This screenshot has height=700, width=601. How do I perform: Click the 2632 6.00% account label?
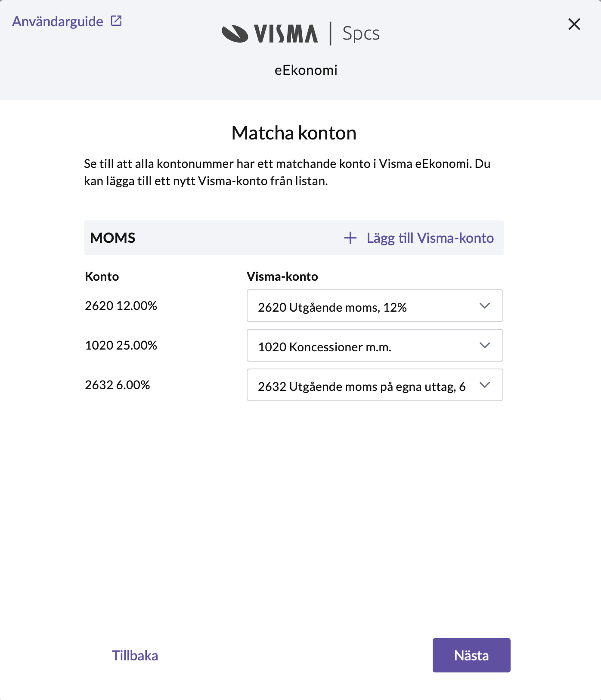(118, 385)
